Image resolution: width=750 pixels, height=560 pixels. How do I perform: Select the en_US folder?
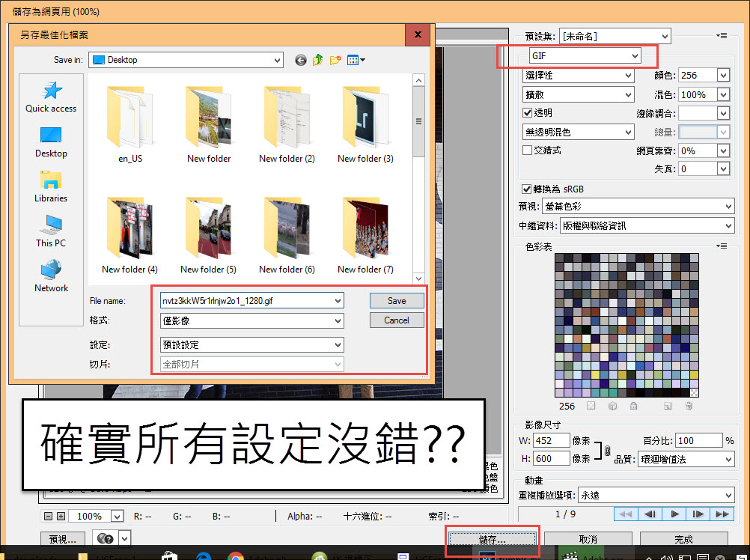coord(130,124)
